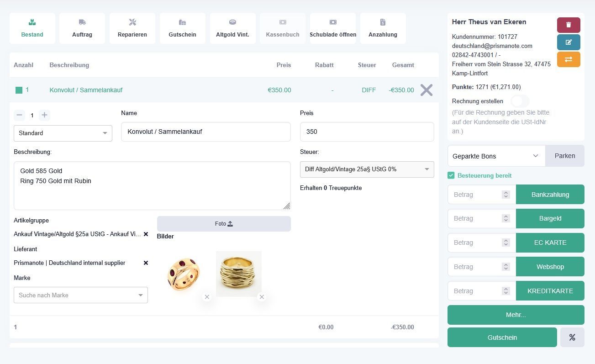
Task: Click the Foto upload button
Action: pos(224,224)
